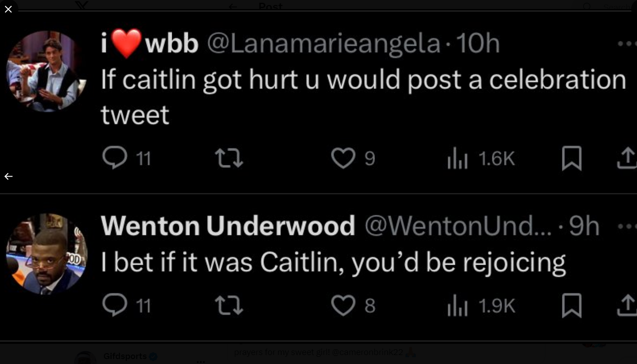Reply to the i❤wbb tweet
Image resolution: width=637 pixels, height=364 pixels.
coord(115,158)
